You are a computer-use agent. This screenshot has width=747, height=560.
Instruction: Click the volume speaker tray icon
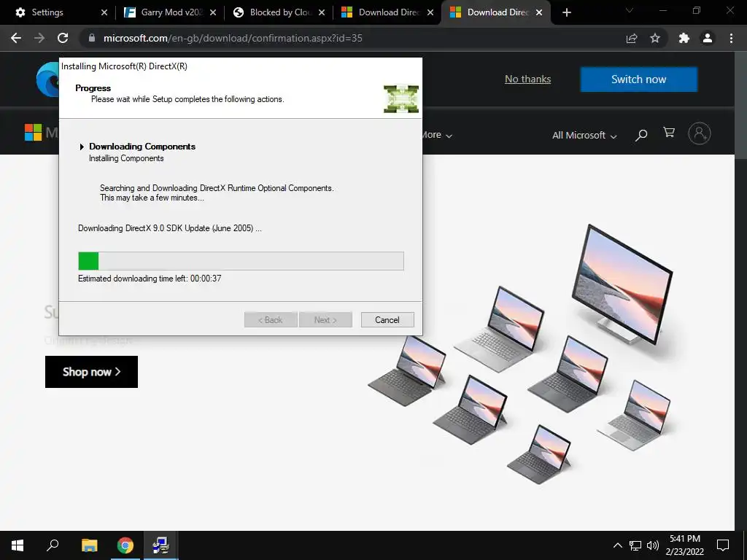[x=653, y=545]
